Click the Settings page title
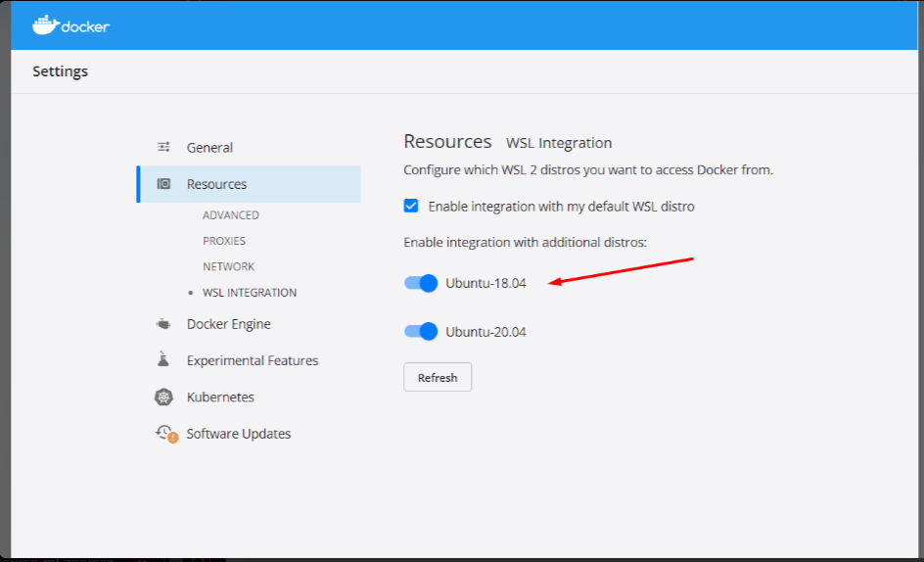 point(60,71)
